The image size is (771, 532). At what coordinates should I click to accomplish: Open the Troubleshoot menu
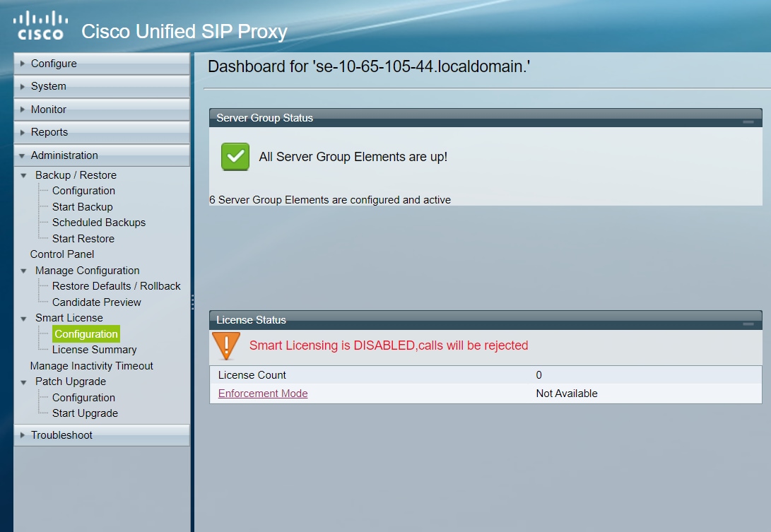[102, 435]
